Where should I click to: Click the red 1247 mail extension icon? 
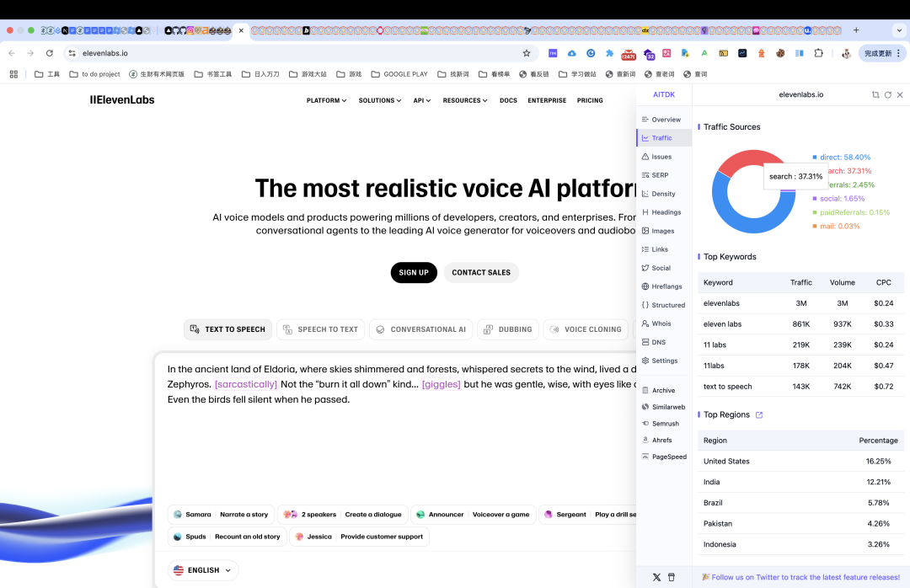(629, 54)
